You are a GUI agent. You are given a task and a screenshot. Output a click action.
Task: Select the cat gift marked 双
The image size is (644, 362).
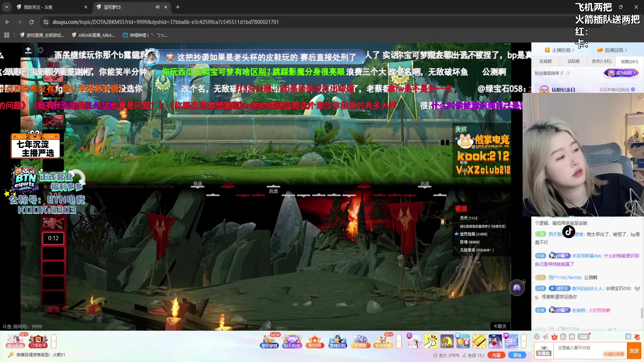click(x=414, y=341)
